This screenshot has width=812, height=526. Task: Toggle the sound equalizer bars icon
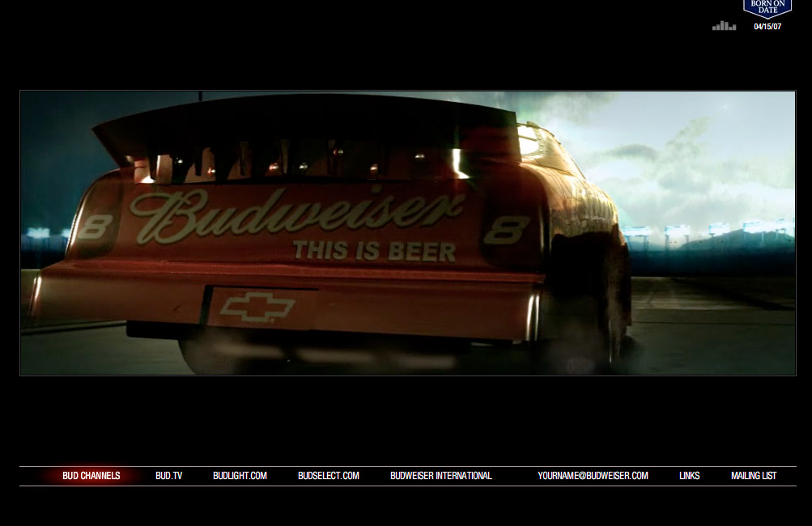click(x=724, y=26)
